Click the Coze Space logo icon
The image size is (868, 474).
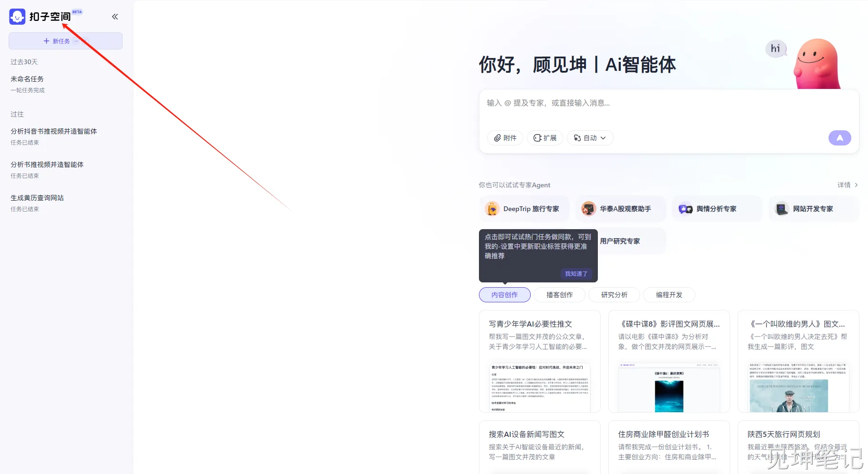tap(17, 17)
